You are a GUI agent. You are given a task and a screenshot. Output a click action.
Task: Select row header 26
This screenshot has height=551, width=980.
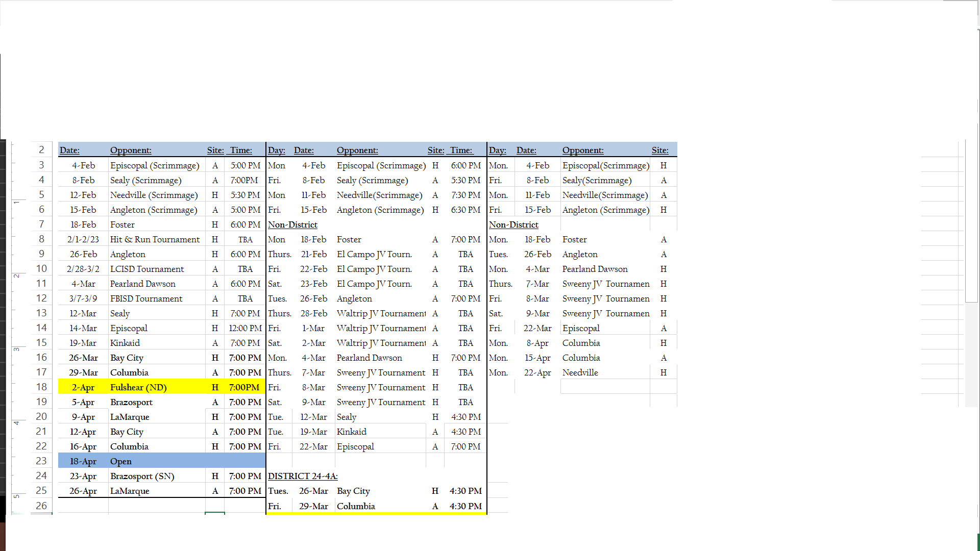[41, 506]
